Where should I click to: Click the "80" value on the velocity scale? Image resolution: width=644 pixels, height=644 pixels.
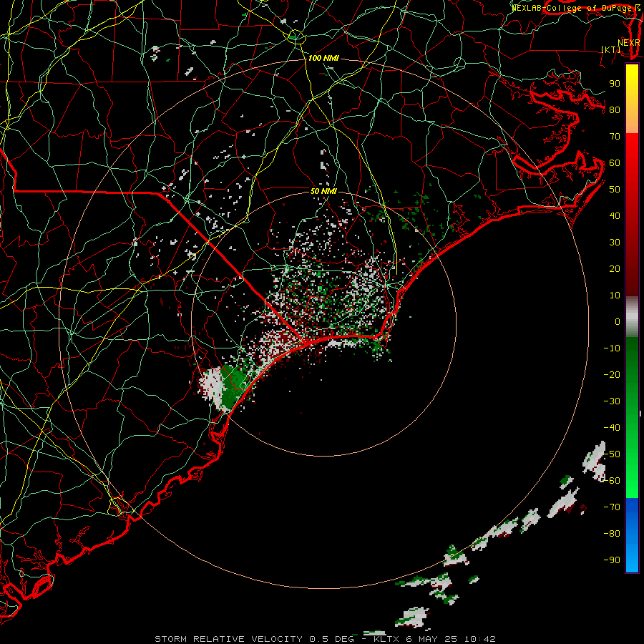click(x=615, y=110)
